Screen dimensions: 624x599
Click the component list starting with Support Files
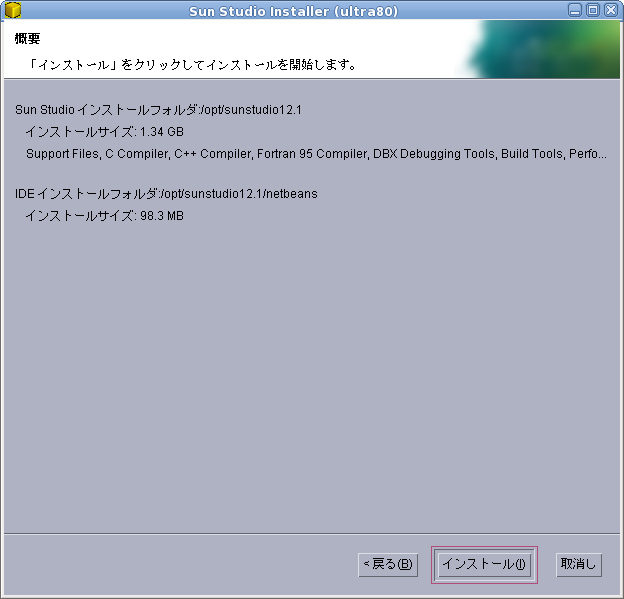(316, 154)
